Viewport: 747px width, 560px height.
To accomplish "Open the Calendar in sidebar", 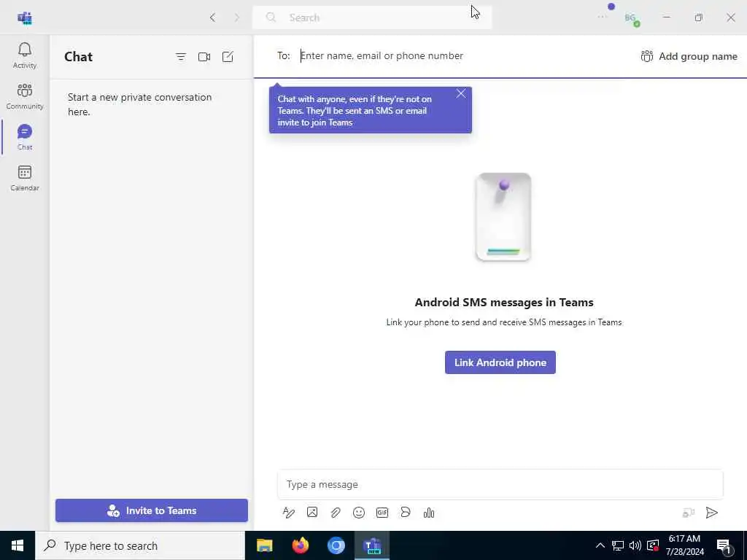I will point(25,178).
